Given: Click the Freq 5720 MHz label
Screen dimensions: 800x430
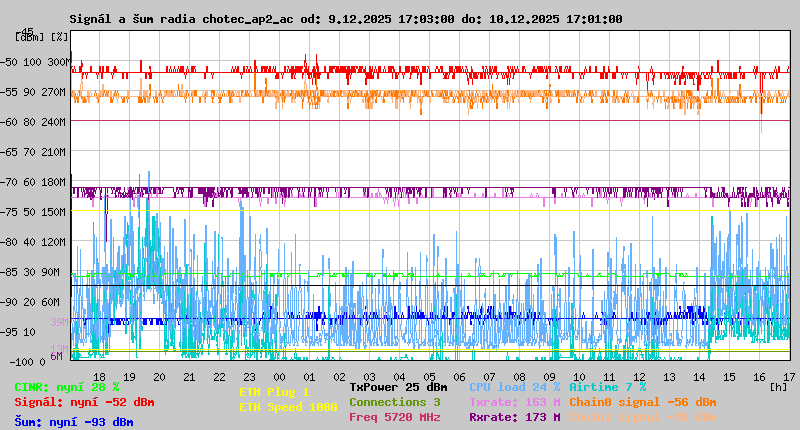Looking at the screenshot, I should 394,417.
